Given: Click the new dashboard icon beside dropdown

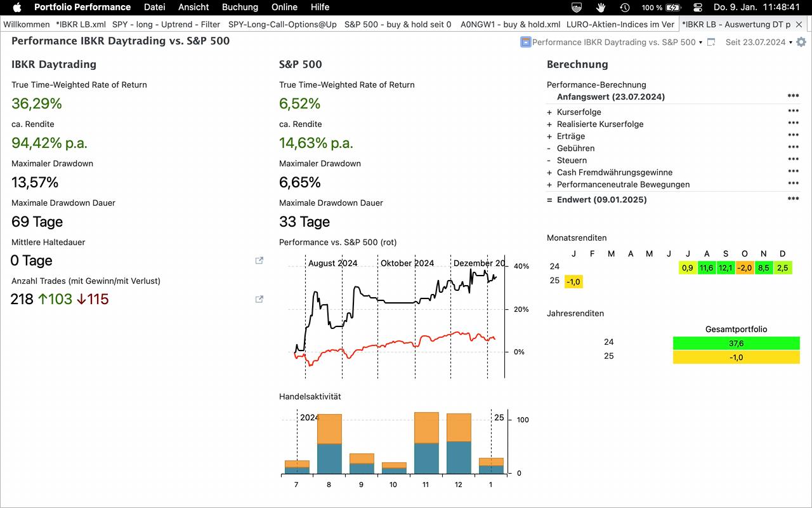Looking at the screenshot, I should coord(711,42).
